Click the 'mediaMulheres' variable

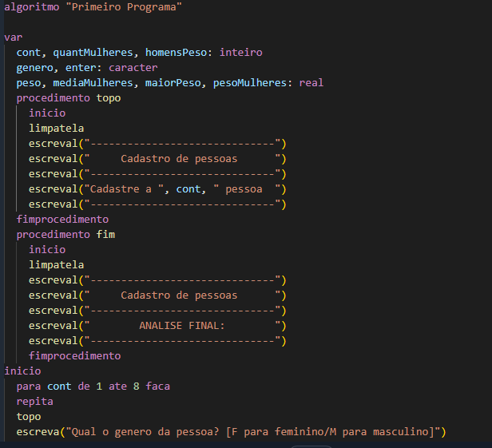coord(93,83)
